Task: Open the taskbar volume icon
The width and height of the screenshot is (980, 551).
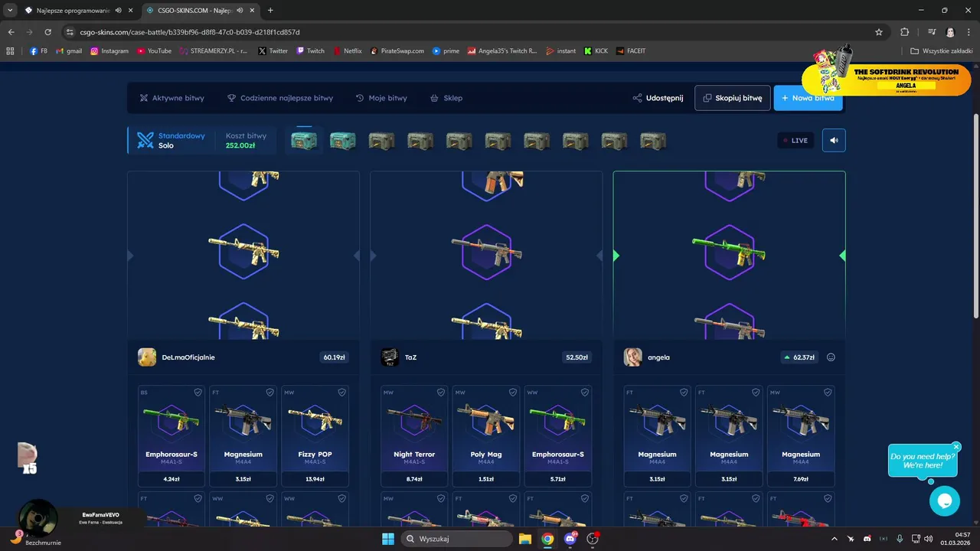Action: click(928, 539)
